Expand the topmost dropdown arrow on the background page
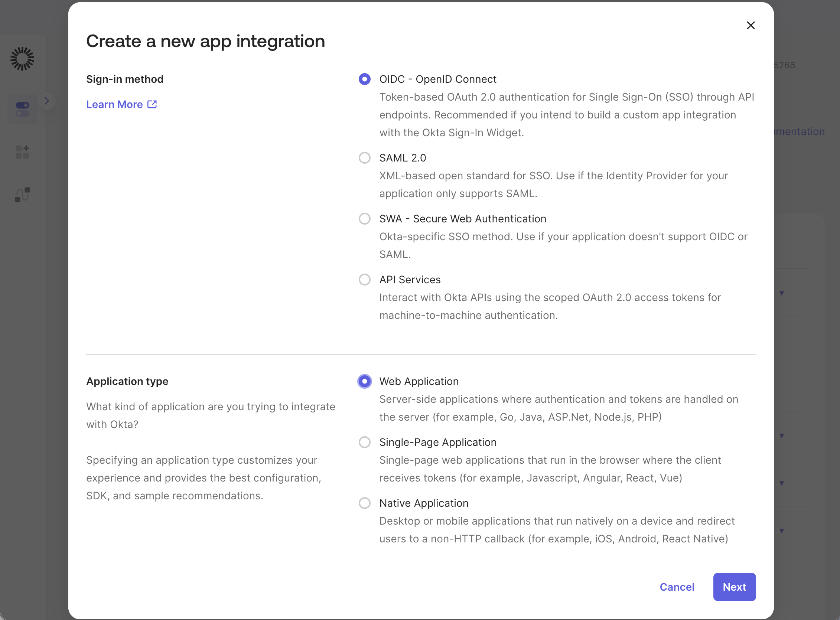The height and width of the screenshot is (620, 840). pos(782,293)
